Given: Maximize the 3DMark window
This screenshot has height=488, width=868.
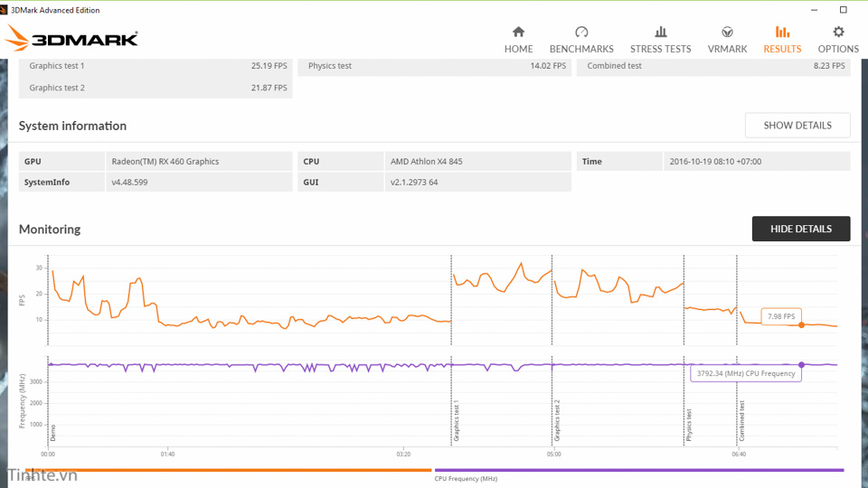Looking at the screenshot, I should [x=843, y=10].
